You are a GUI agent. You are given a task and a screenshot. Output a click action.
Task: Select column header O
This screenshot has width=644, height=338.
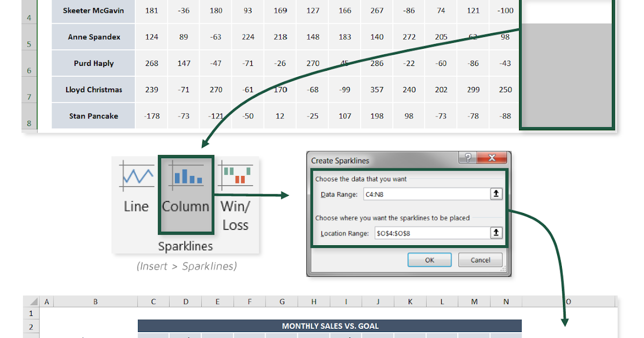567,302
